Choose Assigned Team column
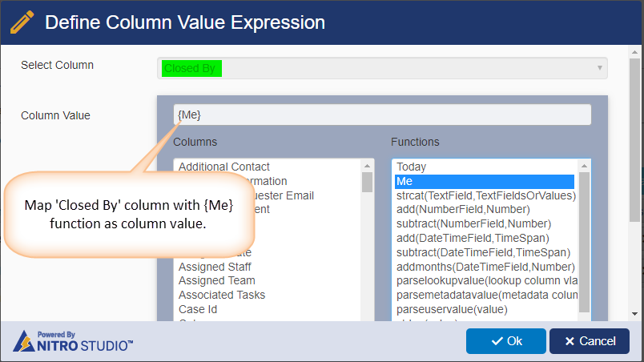Image resolution: width=644 pixels, height=362 pixels. click(216, 281)
